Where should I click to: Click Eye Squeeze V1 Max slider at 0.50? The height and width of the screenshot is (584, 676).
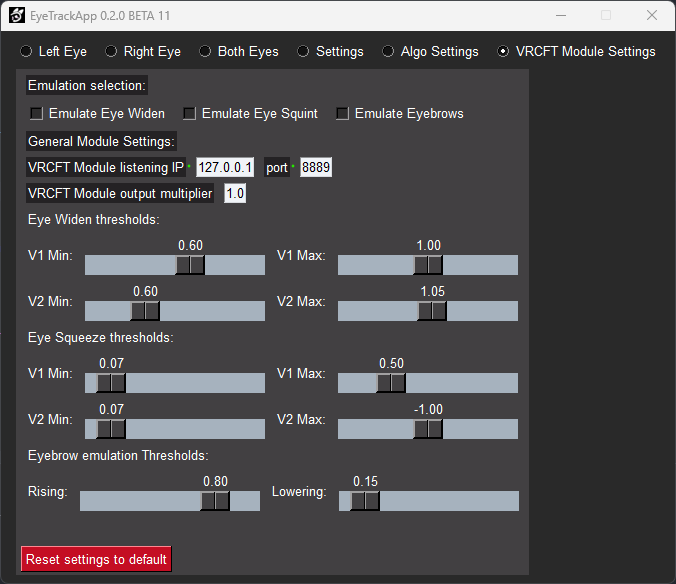(x=391, y=383)
